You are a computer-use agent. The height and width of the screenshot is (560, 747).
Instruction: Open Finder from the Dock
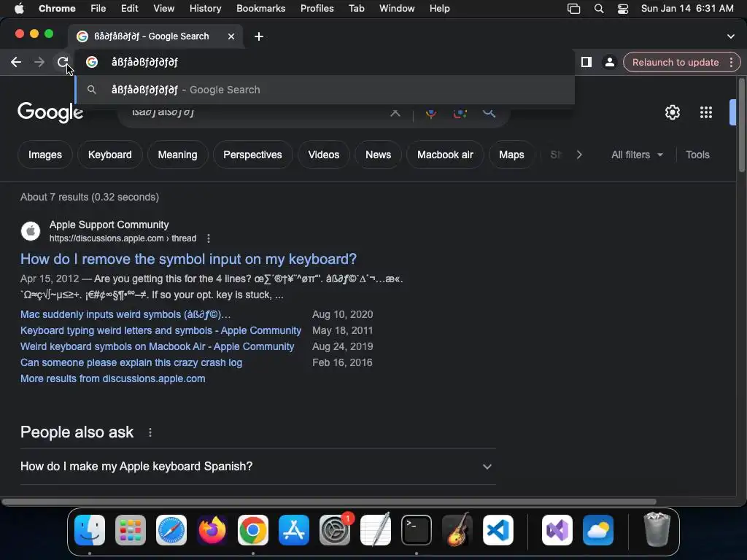90,530
